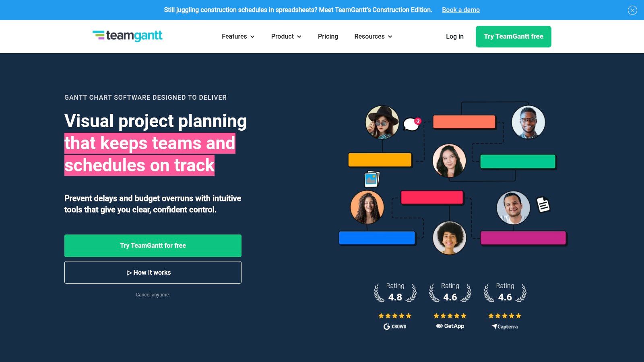Click the curly-haired woman avatar beside the red bar

tap(367, 207)
